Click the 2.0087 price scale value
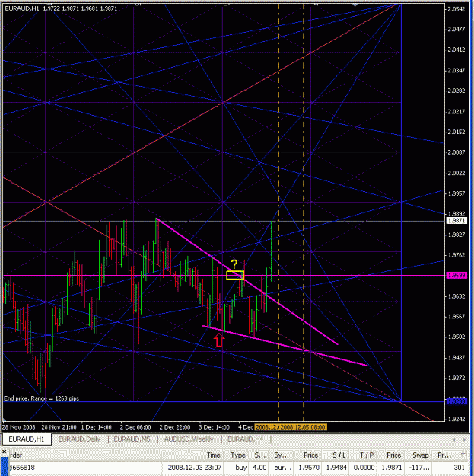 tap(457, 152)
